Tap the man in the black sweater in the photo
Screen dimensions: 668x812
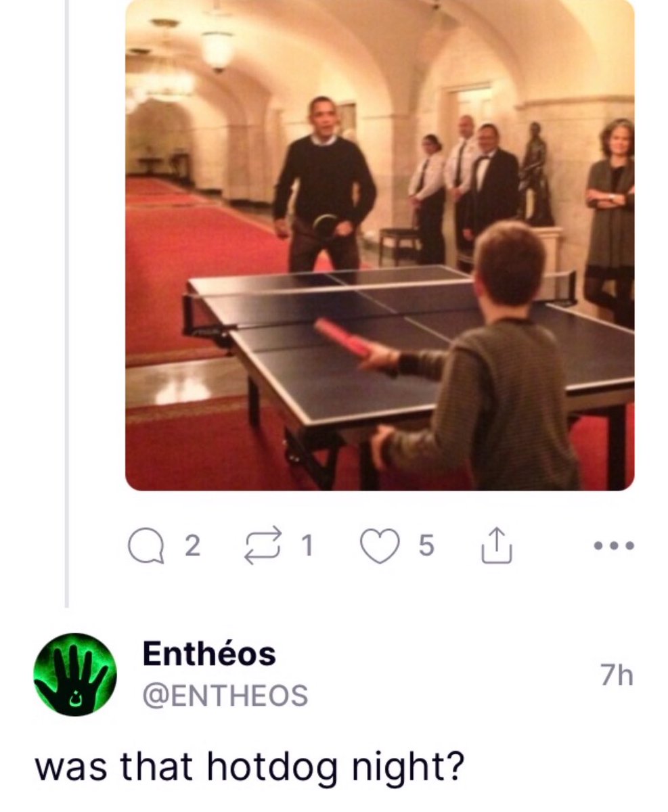pos(324,184)
